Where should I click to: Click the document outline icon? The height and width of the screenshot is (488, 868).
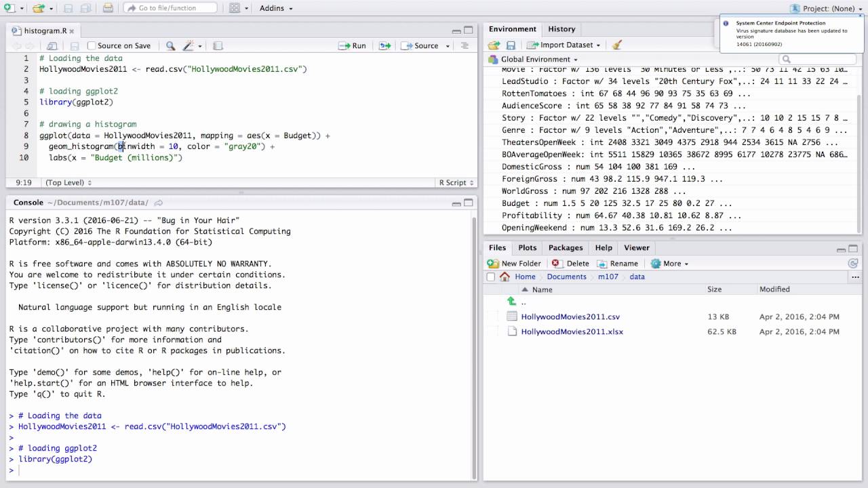(x=465, y=46)
